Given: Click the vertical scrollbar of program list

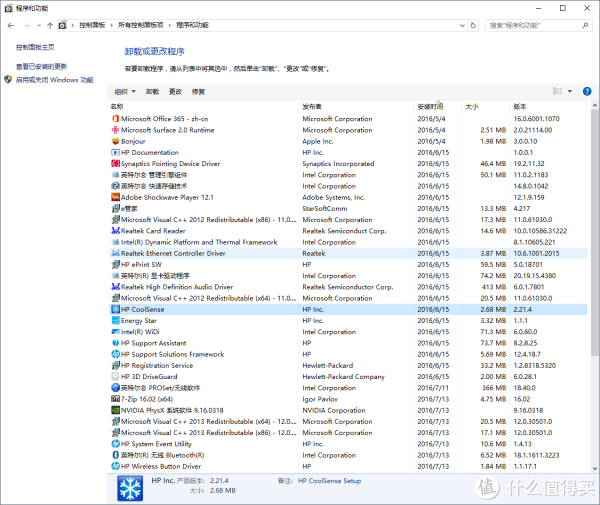Looking at the screenshot, I should coord(594,250).
